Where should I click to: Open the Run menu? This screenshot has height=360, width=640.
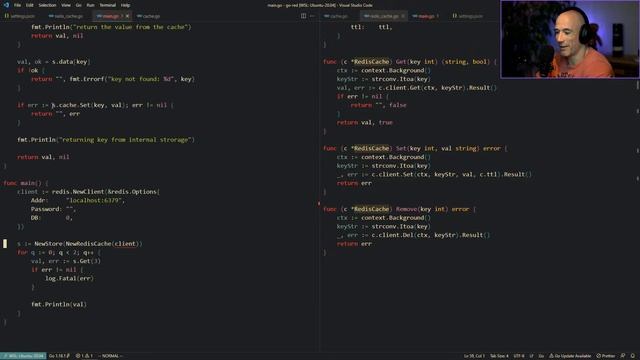(x=90, y=5)
